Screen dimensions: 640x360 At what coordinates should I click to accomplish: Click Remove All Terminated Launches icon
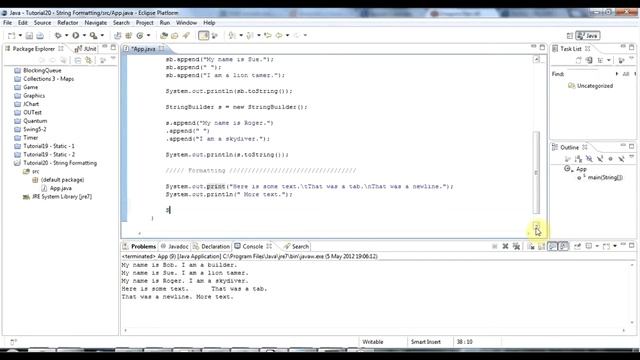[x=516, y=246]
